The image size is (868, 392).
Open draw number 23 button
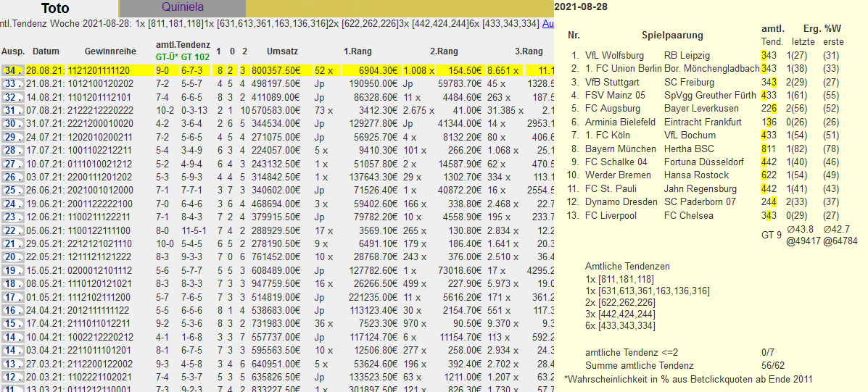click(x=13, y=217)
